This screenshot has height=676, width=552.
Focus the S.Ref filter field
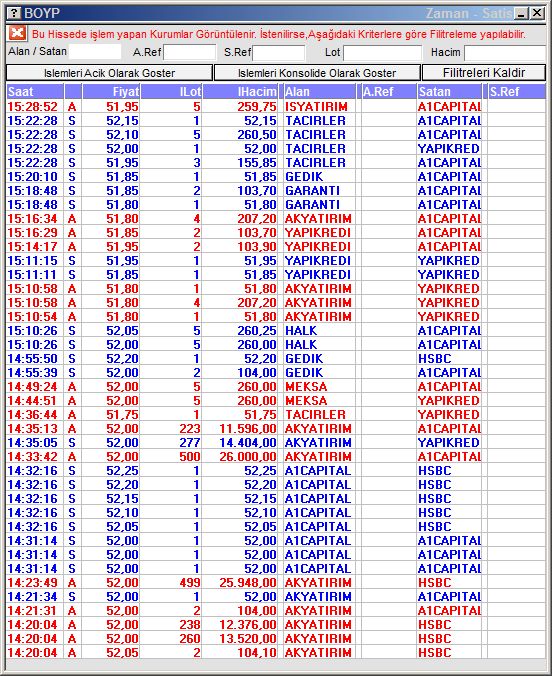[279, 52]
